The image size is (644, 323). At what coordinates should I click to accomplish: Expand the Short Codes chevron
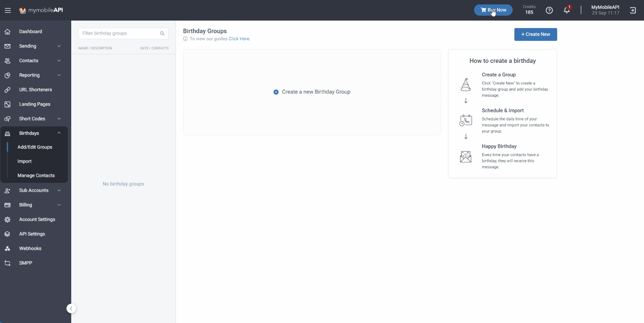pyautogui.click(x=59, y=118)
